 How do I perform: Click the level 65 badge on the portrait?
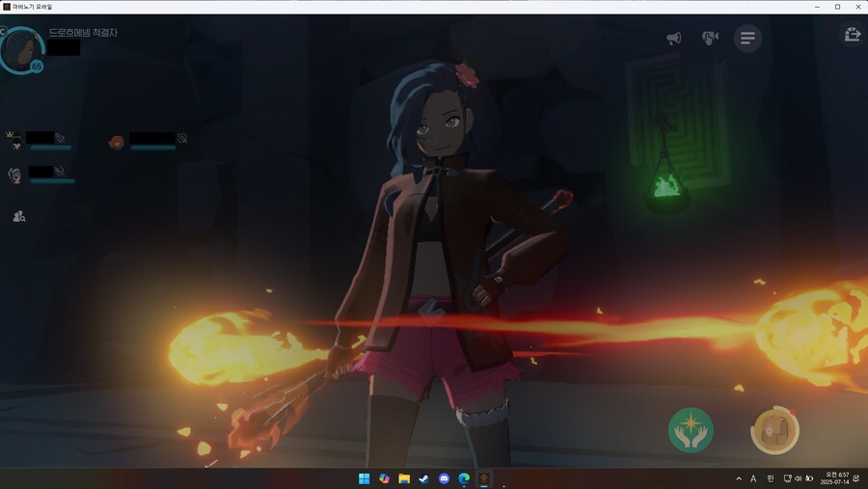point(37,67)
